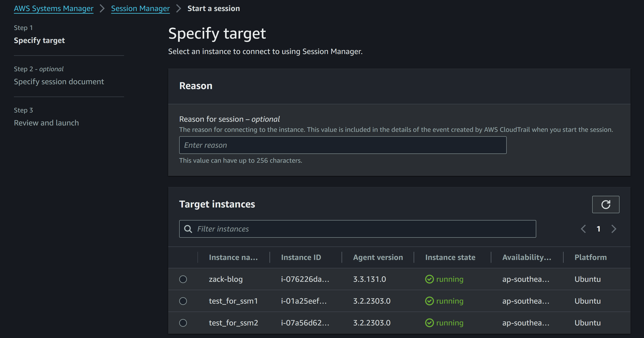Click Ubuntu platform for test_for_ssm1
This screenshot has height=338, width=644.
[x=588, y=301]
